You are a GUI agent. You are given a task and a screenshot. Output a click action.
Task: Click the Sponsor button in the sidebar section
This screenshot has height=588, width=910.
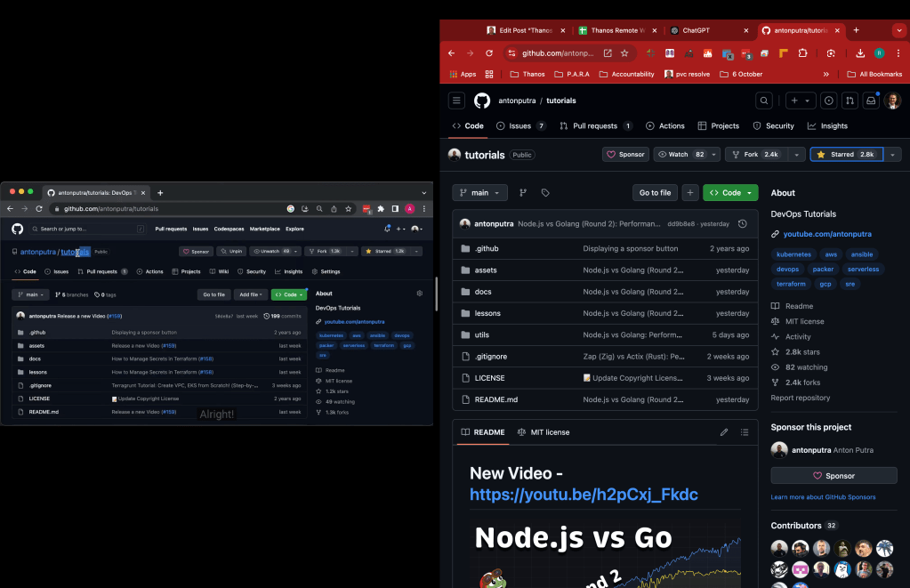834,475
